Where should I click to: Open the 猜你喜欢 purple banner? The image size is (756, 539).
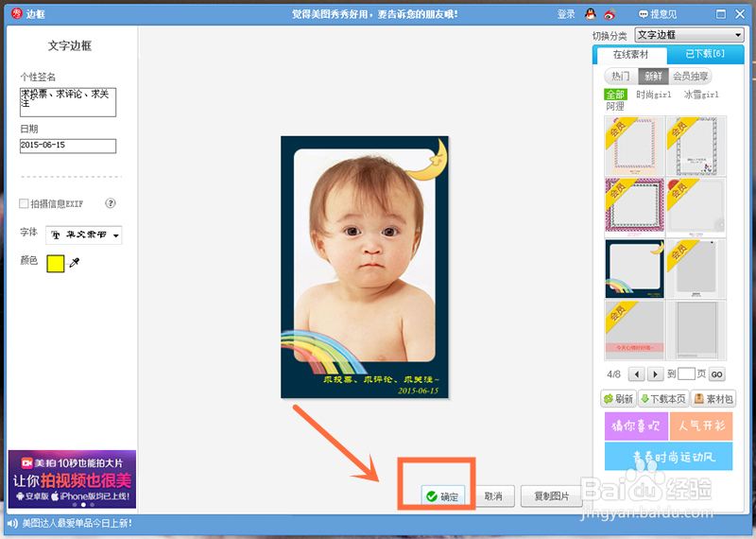tap(636, 426)
